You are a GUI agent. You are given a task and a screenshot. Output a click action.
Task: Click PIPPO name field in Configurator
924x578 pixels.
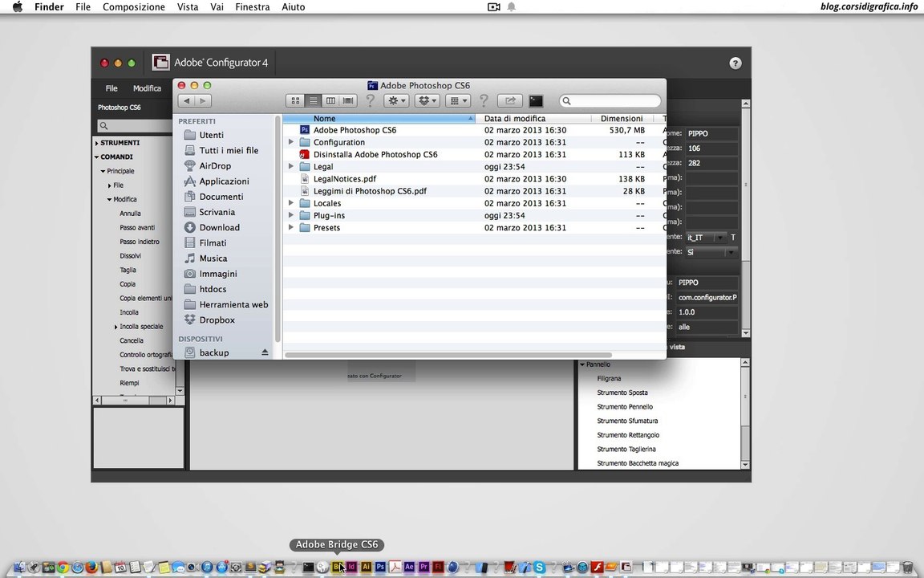pyautogui.click(x=711, y=133)
